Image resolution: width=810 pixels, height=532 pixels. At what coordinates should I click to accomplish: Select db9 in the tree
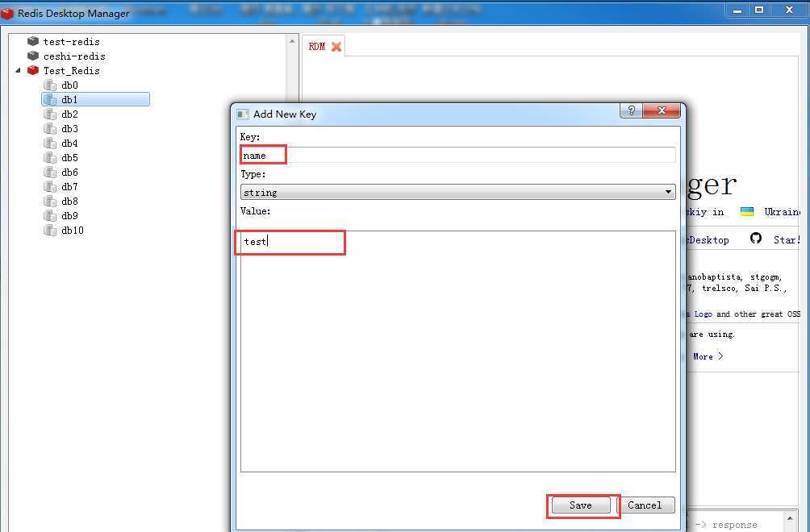69,216
